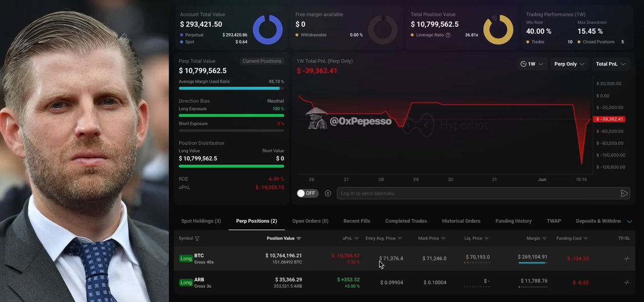The image size is (644, 302).
Task: Sort by Position Value column icon
Action: coord(299,238)
